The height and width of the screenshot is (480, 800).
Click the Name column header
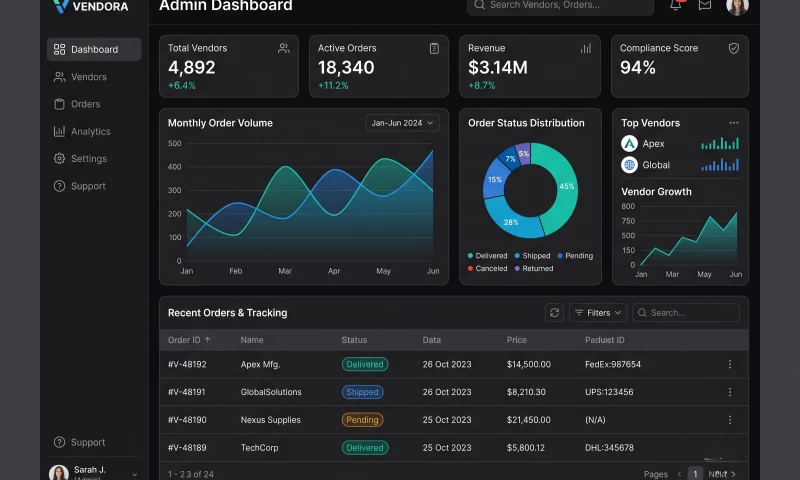coord(252,340)
